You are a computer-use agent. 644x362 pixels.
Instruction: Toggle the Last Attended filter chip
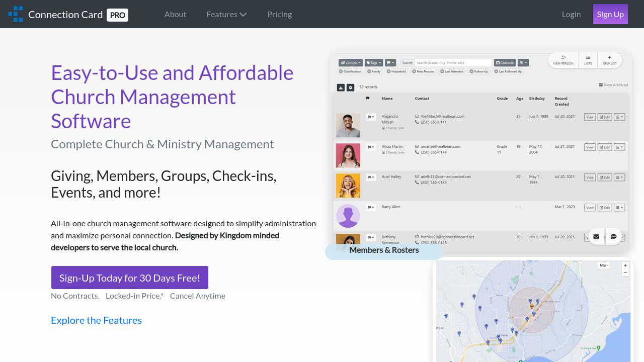tap(452, 71)
